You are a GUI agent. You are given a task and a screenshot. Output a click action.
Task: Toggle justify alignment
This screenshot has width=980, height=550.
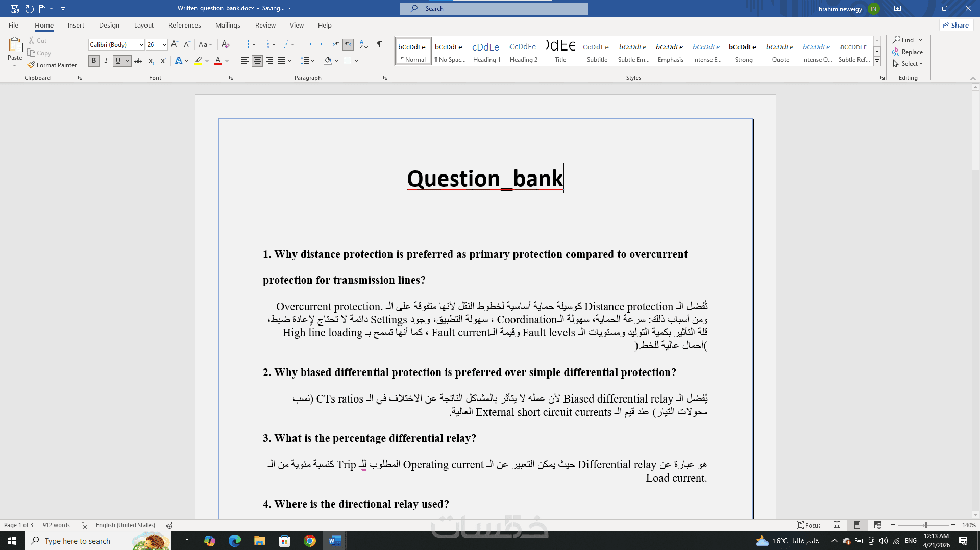coord(282,61)
